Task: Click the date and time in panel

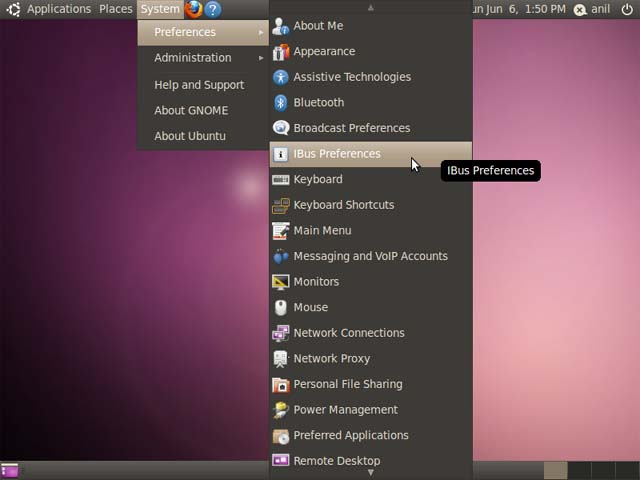Action: (519, 9)
